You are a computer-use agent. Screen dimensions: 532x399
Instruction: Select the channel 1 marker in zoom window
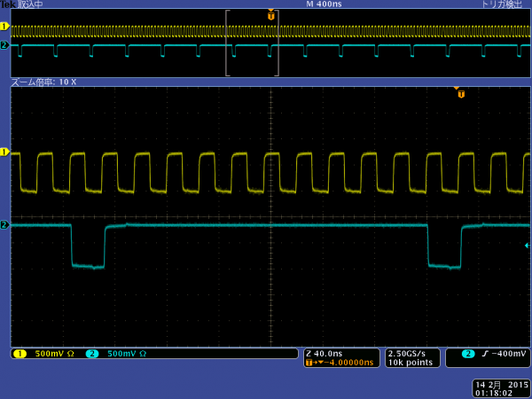(x=4, y=152)
